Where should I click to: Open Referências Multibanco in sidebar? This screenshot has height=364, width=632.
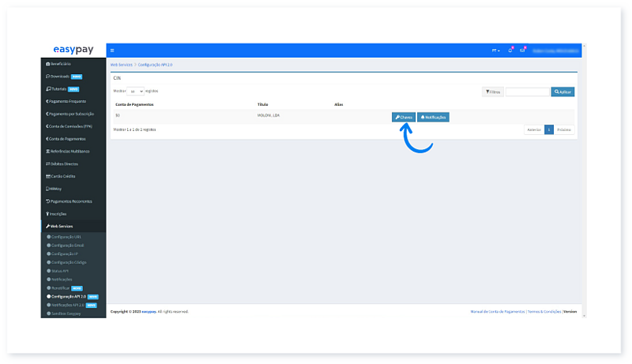click(x=68, y=152)
